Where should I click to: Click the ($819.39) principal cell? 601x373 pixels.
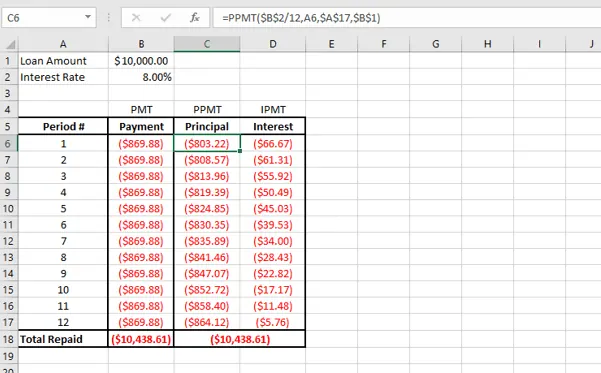[x=207, y=192]
